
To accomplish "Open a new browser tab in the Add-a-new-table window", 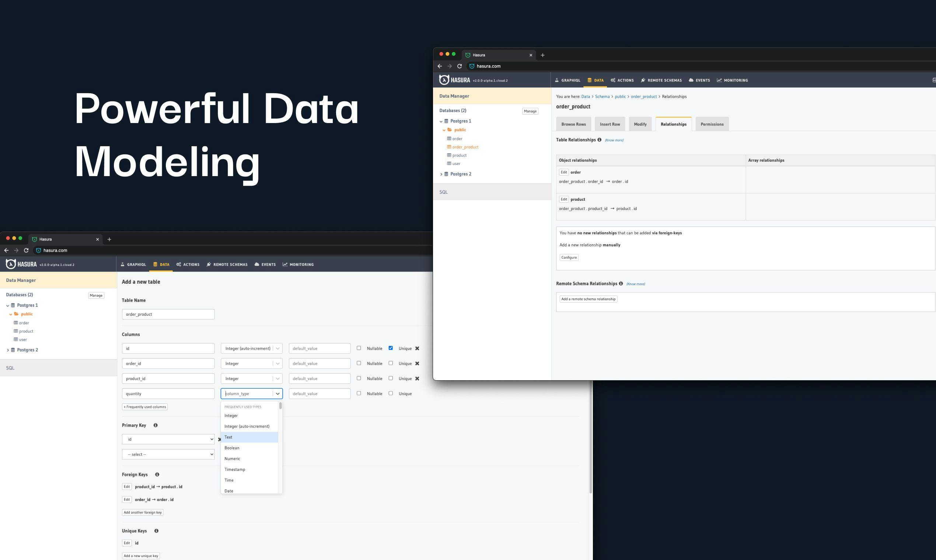I will 109,239.
